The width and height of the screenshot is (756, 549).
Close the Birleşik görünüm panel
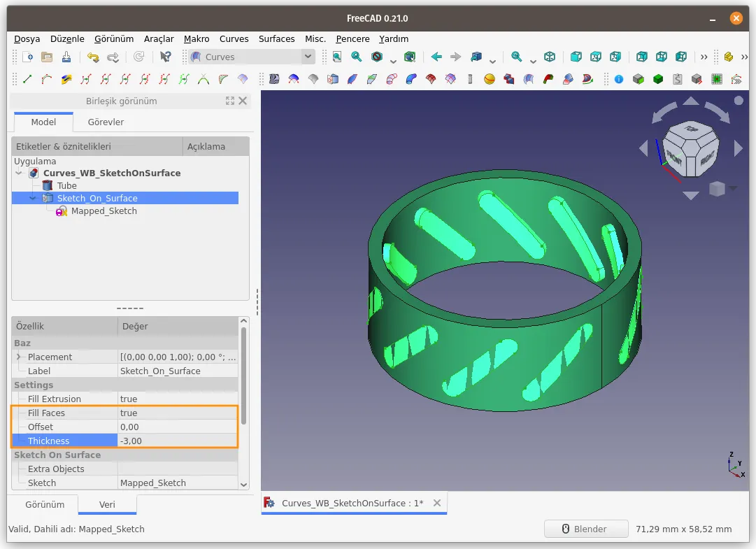[243, 101]
